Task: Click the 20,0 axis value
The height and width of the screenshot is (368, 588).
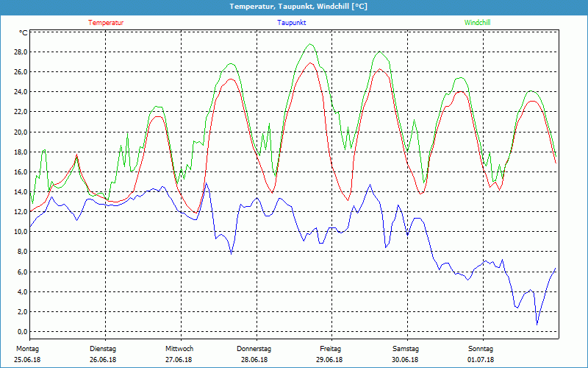Action: tap(21, 132)
